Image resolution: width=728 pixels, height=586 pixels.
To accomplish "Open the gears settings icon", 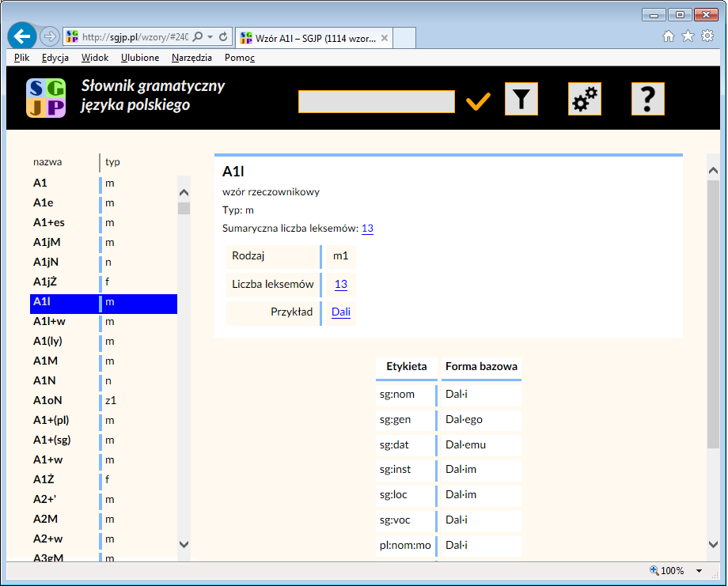I will tap(585, 99).
